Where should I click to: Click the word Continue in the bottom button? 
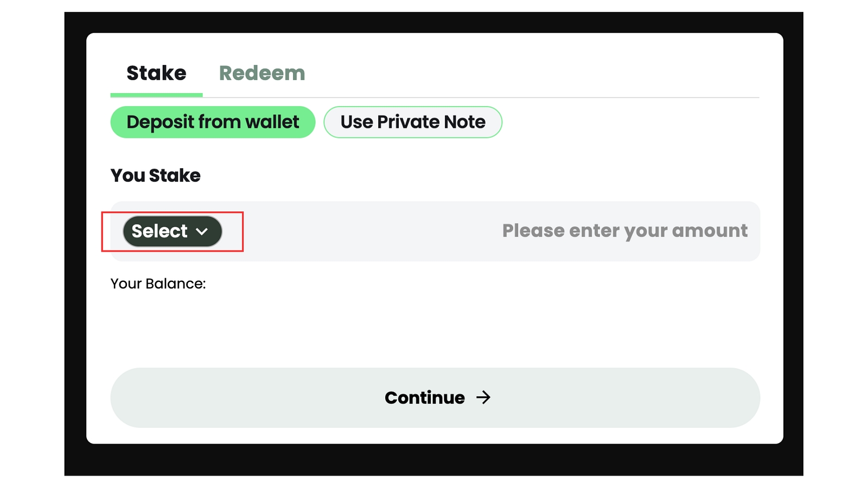point(424,397)
